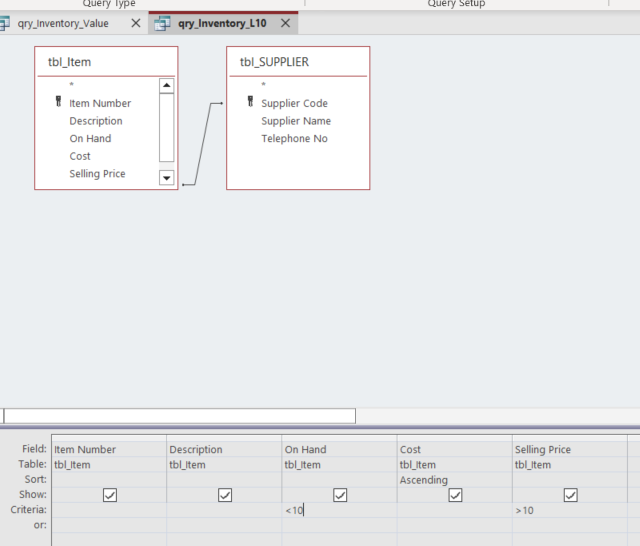Click the tbl_SUPPLIER table title
640x546 pixels.
click(x=274, y=62)
